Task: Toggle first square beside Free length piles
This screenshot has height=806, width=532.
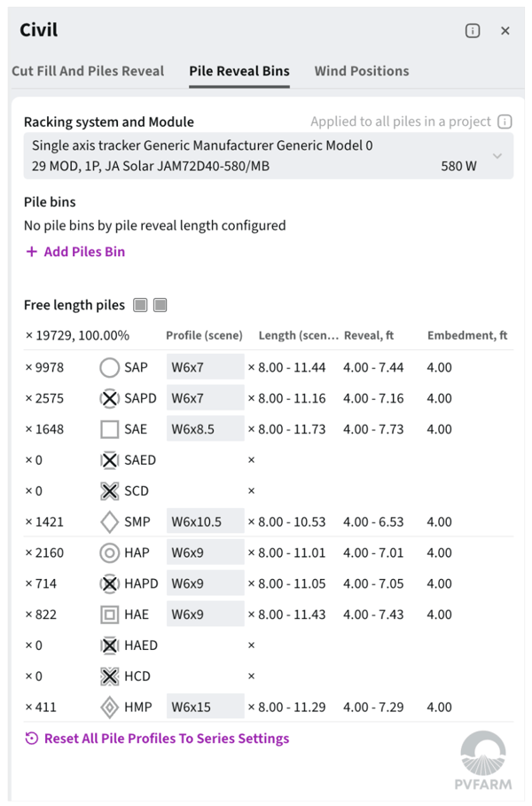Action: coord(140,305)
